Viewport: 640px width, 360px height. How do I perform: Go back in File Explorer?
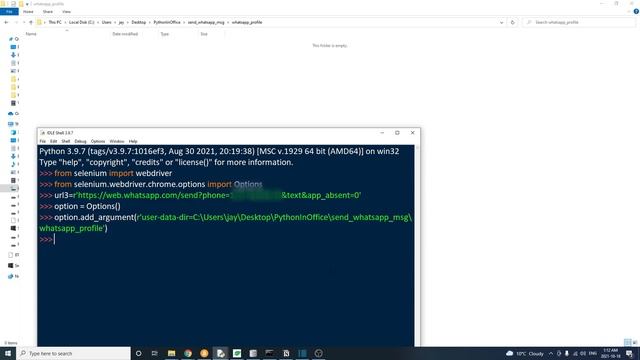[6, 22]
